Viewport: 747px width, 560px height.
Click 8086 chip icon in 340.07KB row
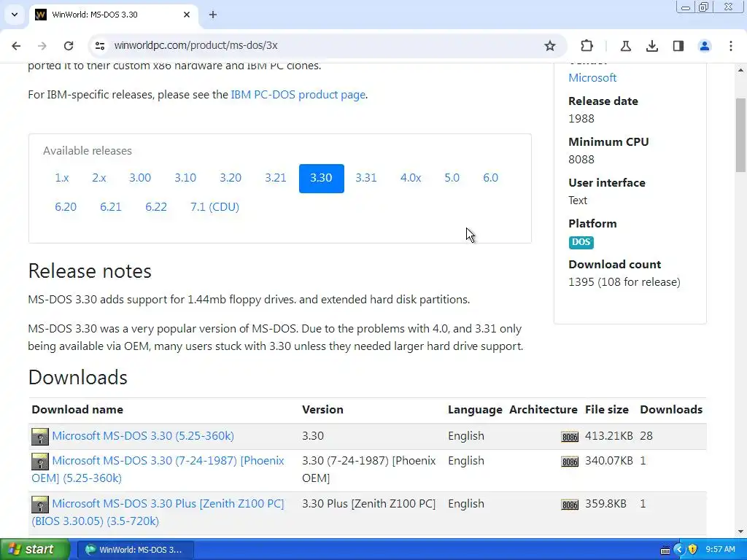[570, 462]
